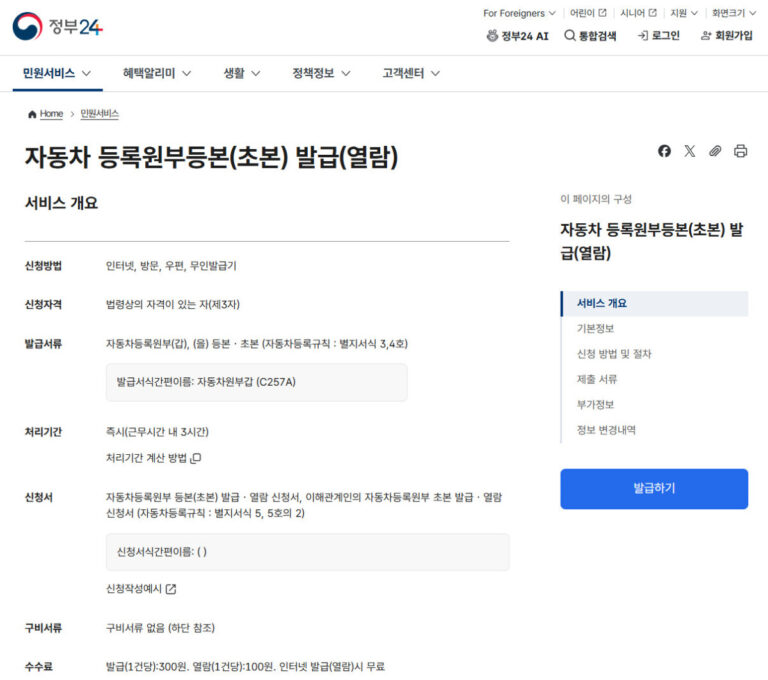Click text 구비서류 없음 (하단 참조)
Image resolution: width=768 pixels, height=680 pixels.
160,628
